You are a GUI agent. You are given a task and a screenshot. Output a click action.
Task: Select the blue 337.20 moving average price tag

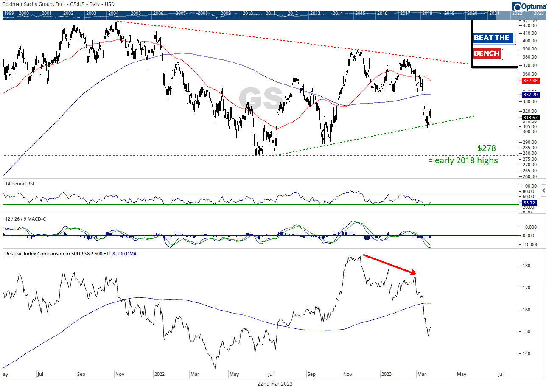tap(531, 95)
